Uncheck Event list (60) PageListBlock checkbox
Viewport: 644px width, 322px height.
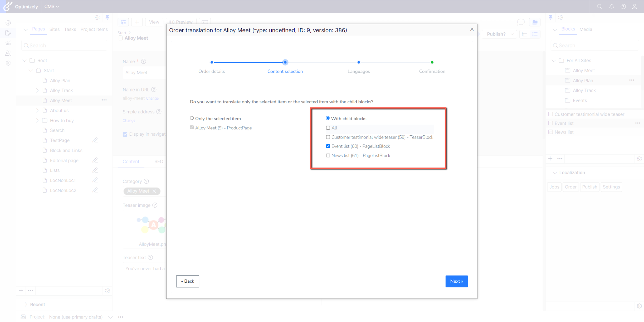(x=328, y=146)
